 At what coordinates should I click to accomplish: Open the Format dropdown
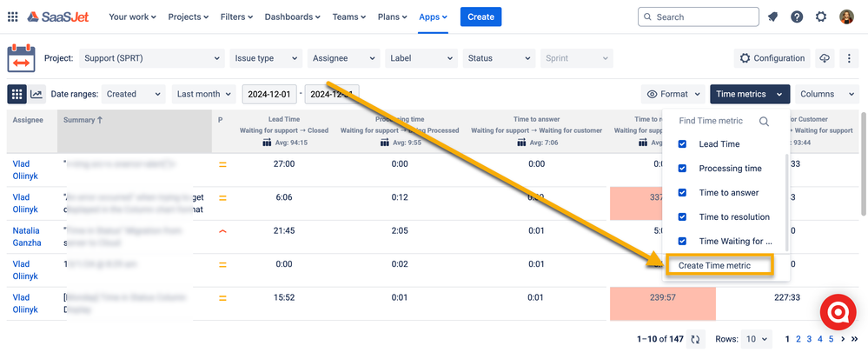tap(673, 94)
